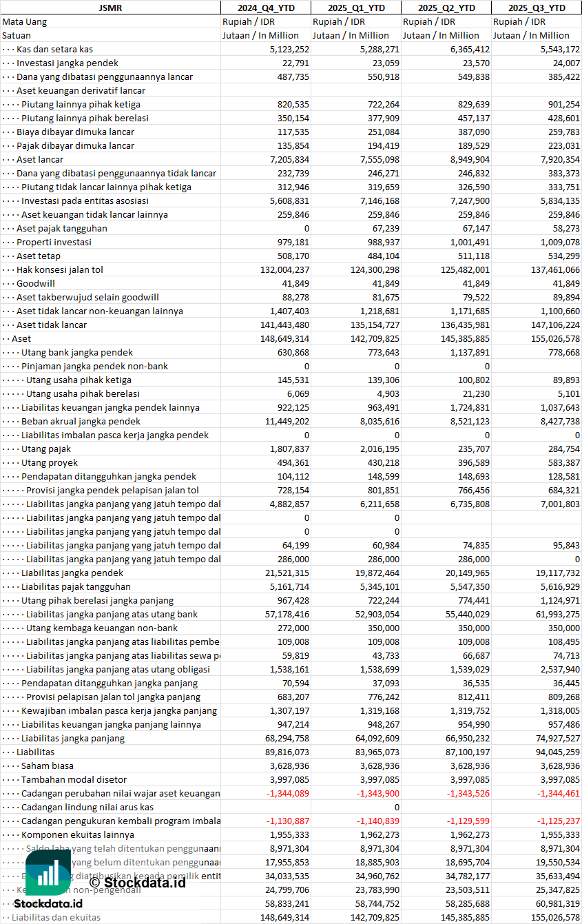The height and width of the screenshot is (924, 582).
Task: Click Piutang lainnya pihak ketiga label
Action: pos(81,104)
